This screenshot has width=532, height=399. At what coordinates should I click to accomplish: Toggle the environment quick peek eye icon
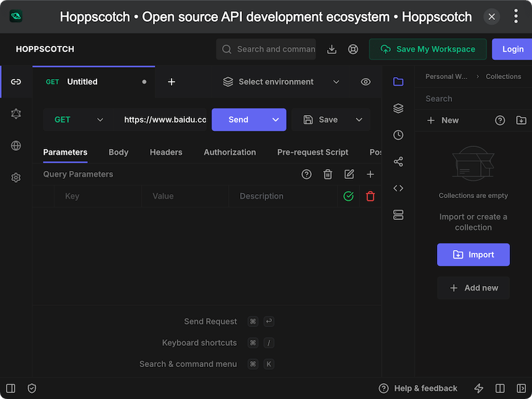click(x=365, y=82)
